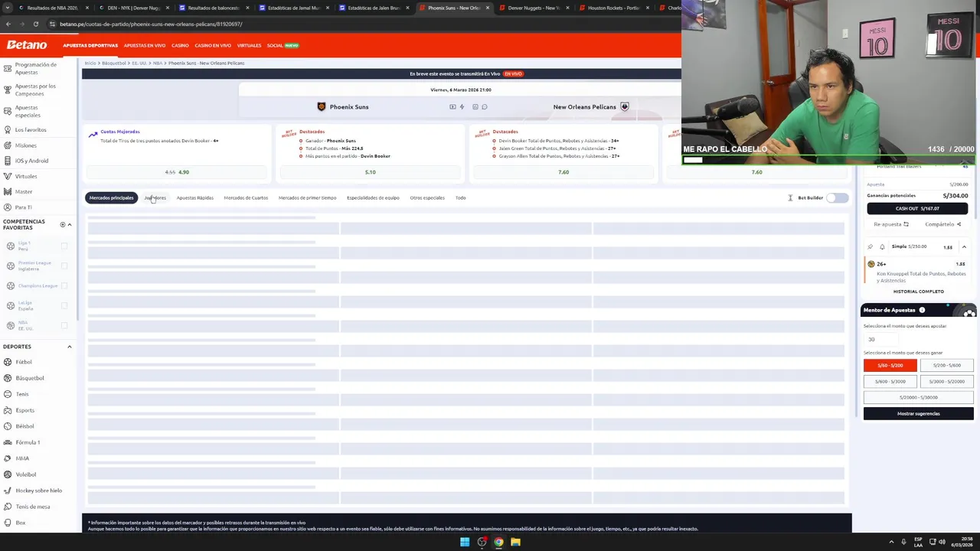Select Fútbol in the sports list
The width and height of the screenshot is (980, 551).
coord(24,362)
